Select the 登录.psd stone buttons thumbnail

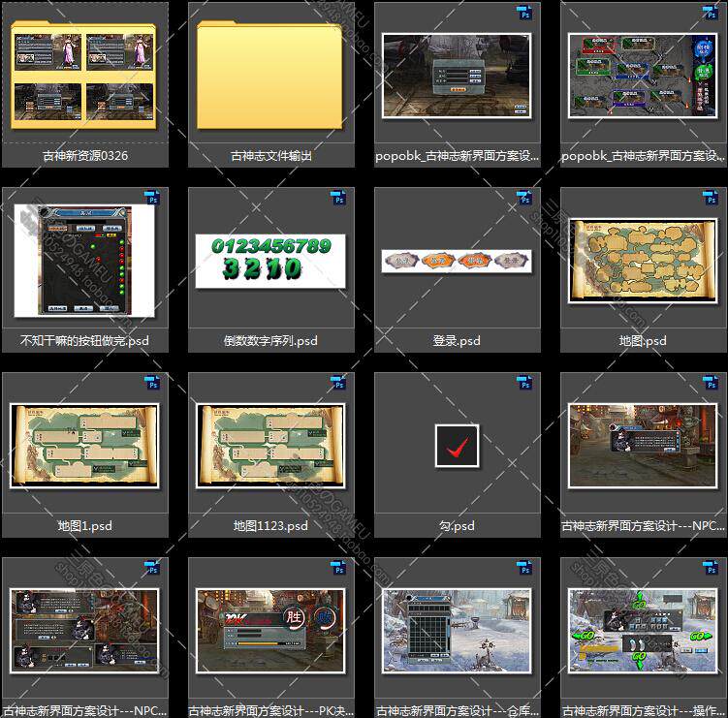[x=457, y=261]
